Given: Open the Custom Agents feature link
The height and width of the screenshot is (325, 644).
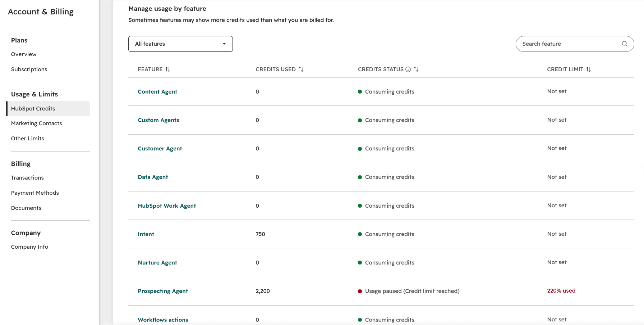Looking at the screenshot, I should click(x=158, y=120).
